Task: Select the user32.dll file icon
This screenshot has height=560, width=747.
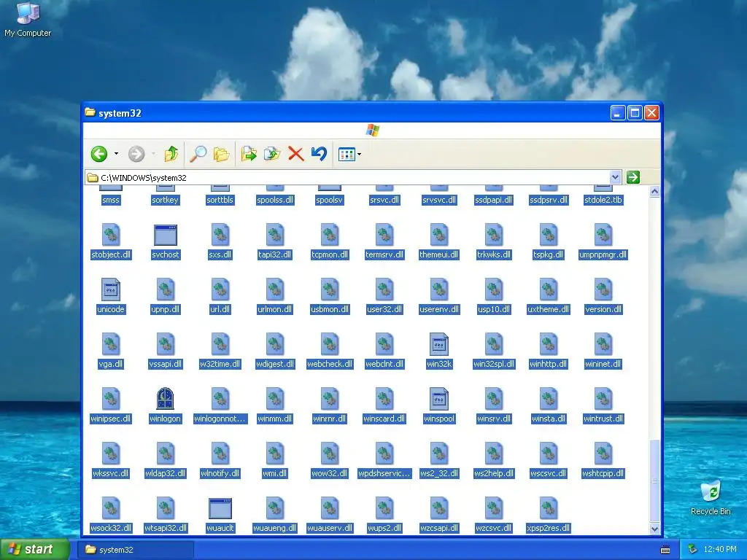Action: (x=384, y=289)
